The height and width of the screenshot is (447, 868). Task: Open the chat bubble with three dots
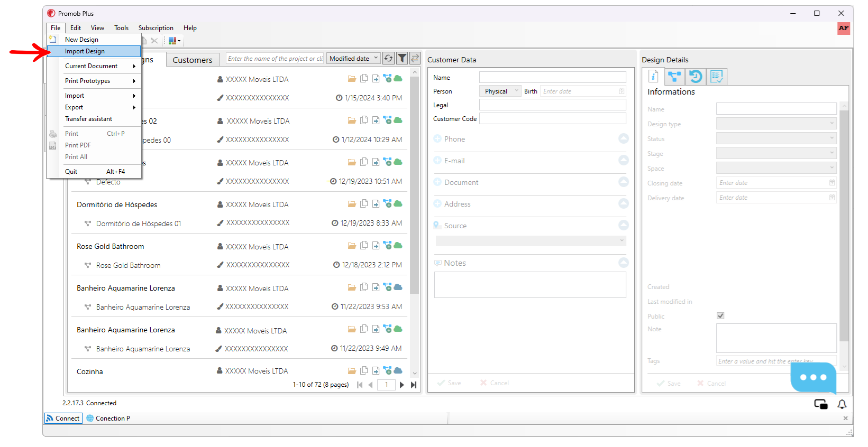pyautogui.click(x=813, y=377)
